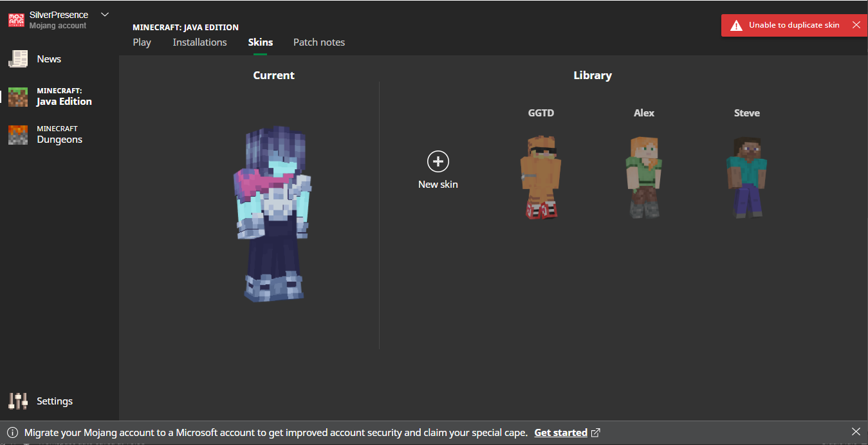Screen dimensions: 868x445
Task: Close the Microsoft account migration banner
Action: pyautogui.click(x=855, y=431)
